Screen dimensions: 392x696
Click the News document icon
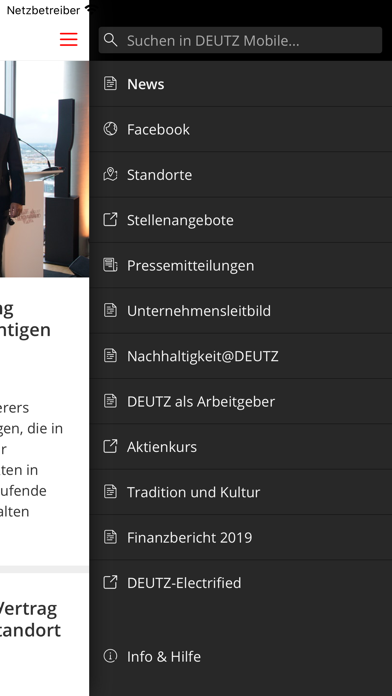tap(110, 83)
